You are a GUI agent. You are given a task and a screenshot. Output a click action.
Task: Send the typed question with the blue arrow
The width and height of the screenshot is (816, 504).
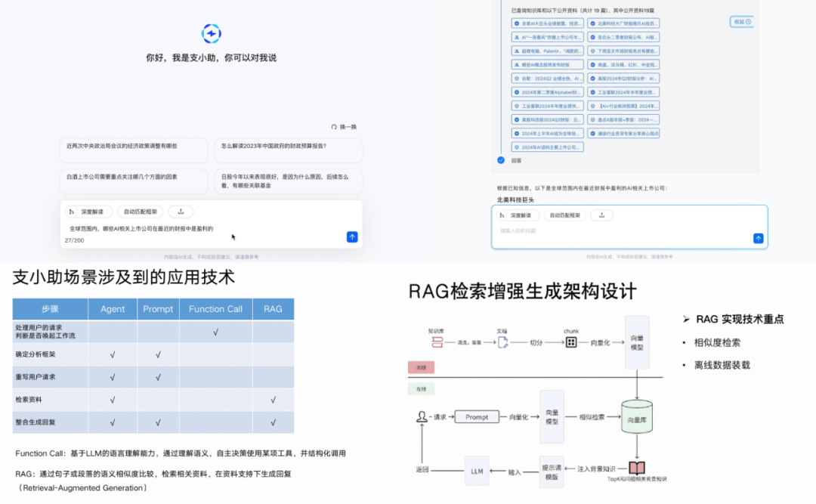coord(352,237)
